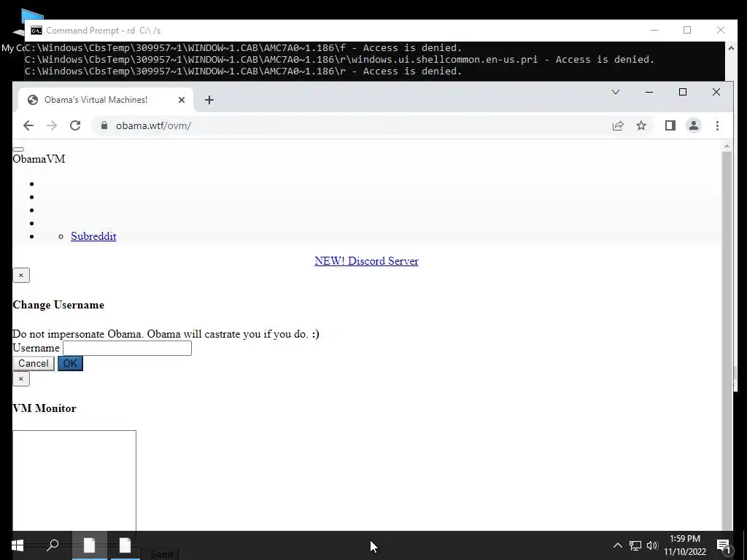The width and height of the screenshot is (747, 560).
Task: Expand Chrome tab search chevron
Action: click(616, 92)
